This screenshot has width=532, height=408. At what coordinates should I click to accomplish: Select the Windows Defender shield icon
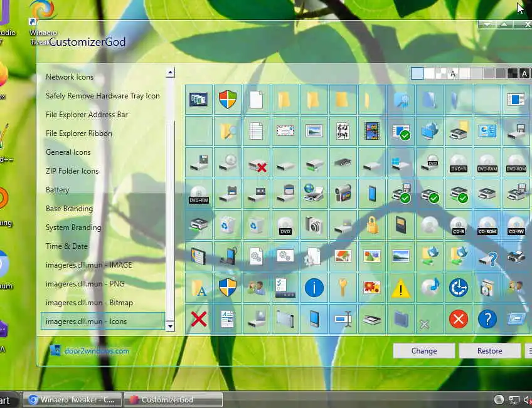pyautogui.click(x=228, y=99)
